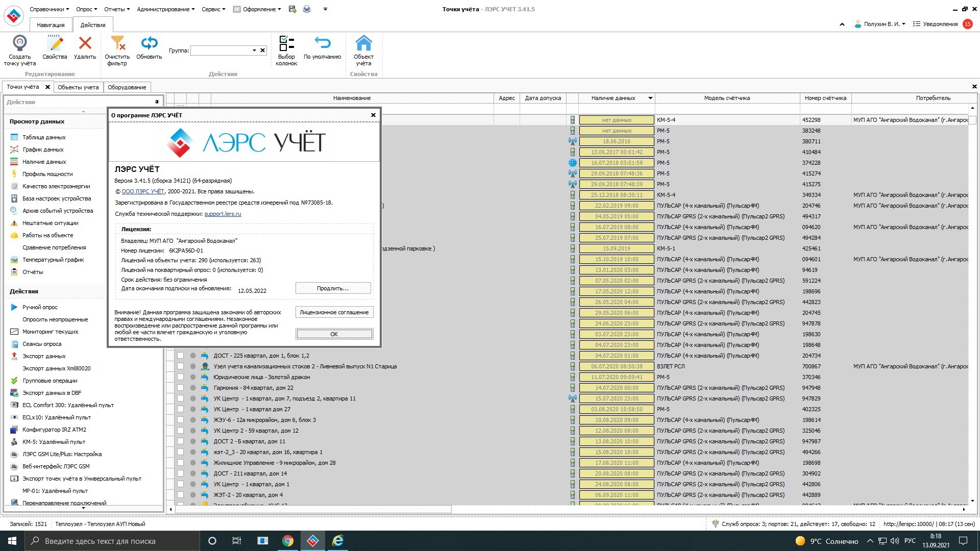Click the Модель счётчика column header
Screen dimensions: 980x551
tap(727, 98)
